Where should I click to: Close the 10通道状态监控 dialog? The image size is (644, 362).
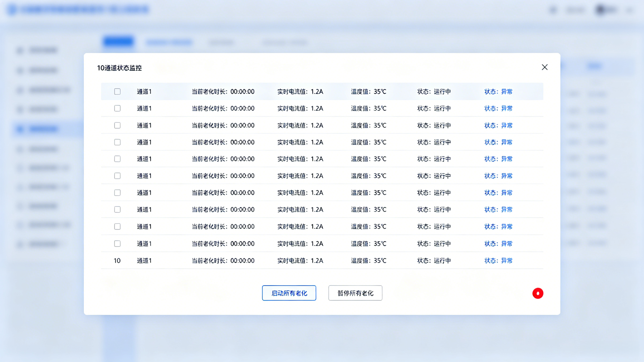click(545, 67)
